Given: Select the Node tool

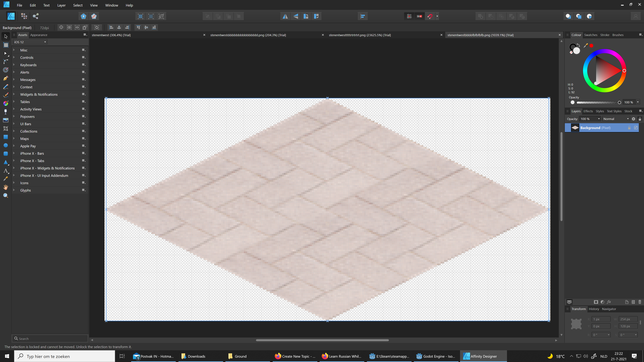Looking at the screenshot, I should [6, 53].
